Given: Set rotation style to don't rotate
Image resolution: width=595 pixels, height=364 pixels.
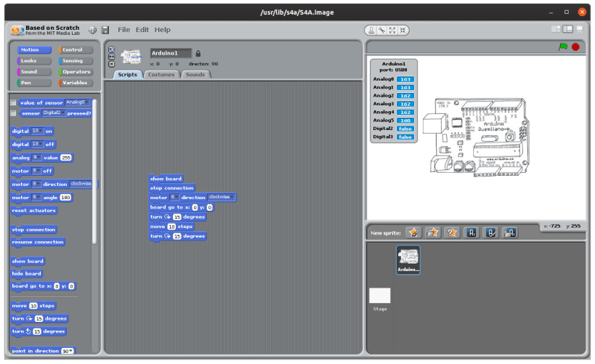Looking at the screenshot, I should 112,64.
